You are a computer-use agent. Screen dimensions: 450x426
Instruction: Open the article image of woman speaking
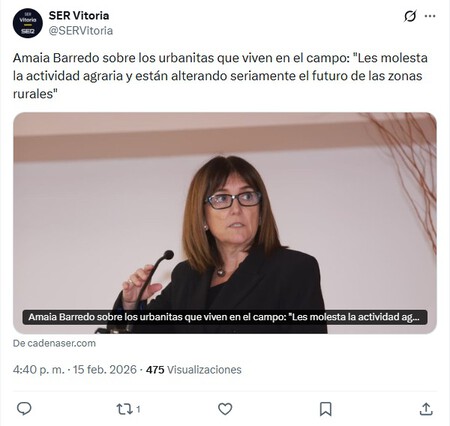coord(225,223)
